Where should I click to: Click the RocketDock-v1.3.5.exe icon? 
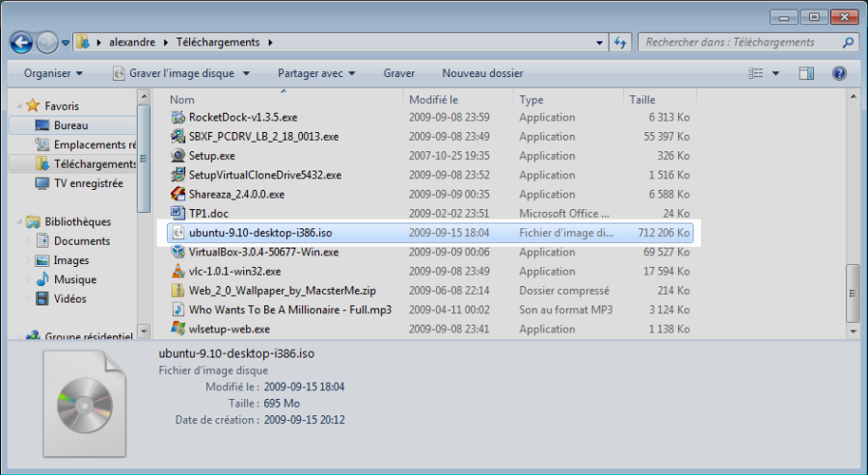177,118
